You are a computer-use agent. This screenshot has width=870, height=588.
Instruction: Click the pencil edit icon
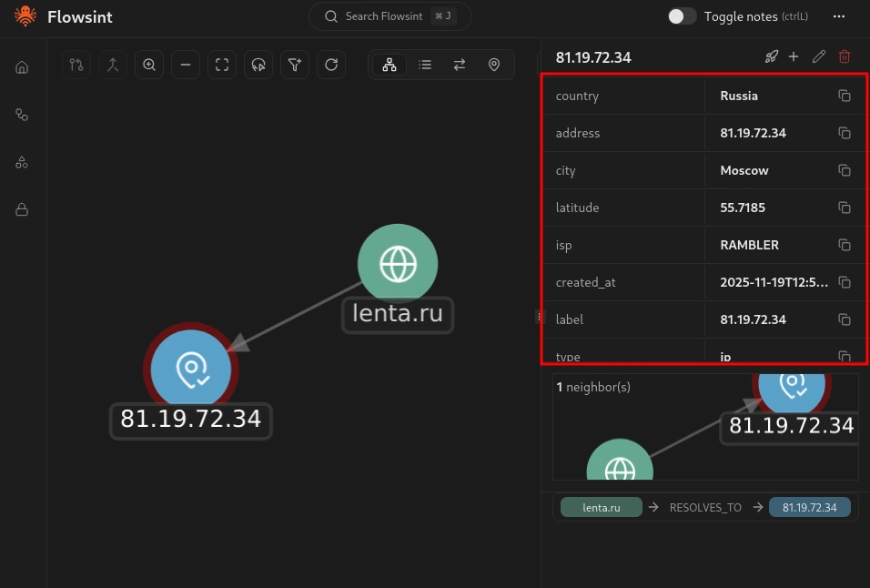tap(819, 57)
